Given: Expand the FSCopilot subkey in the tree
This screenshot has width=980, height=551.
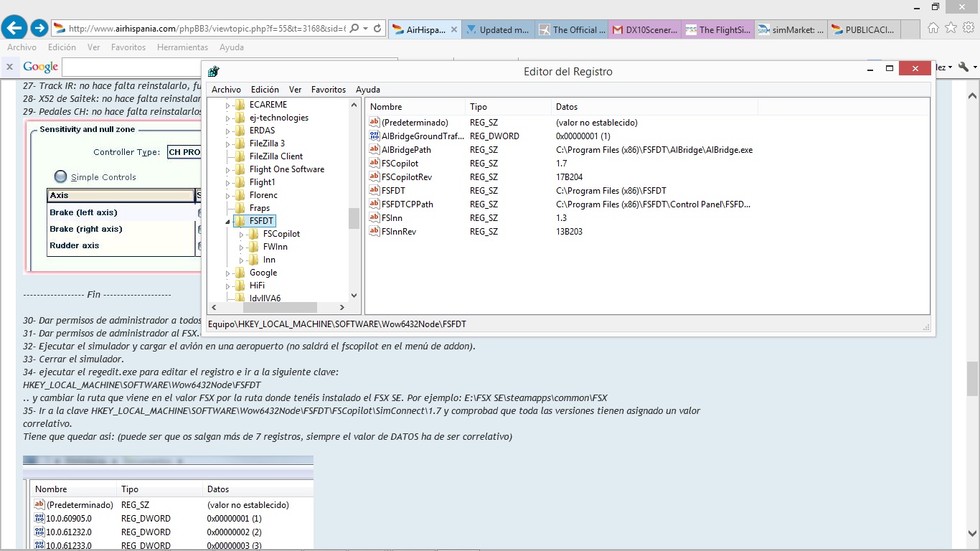Looking at the screenshot, I should pos(242,235).
